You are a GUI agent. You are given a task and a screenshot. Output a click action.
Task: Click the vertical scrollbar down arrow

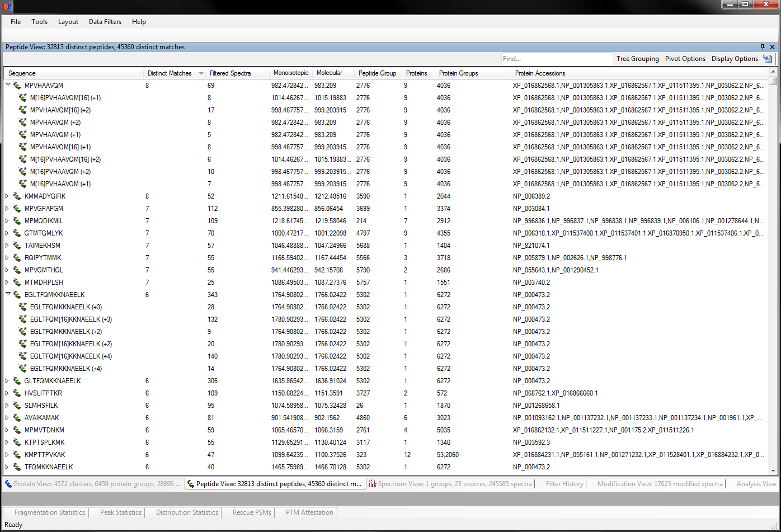click(x=773, y=471)
